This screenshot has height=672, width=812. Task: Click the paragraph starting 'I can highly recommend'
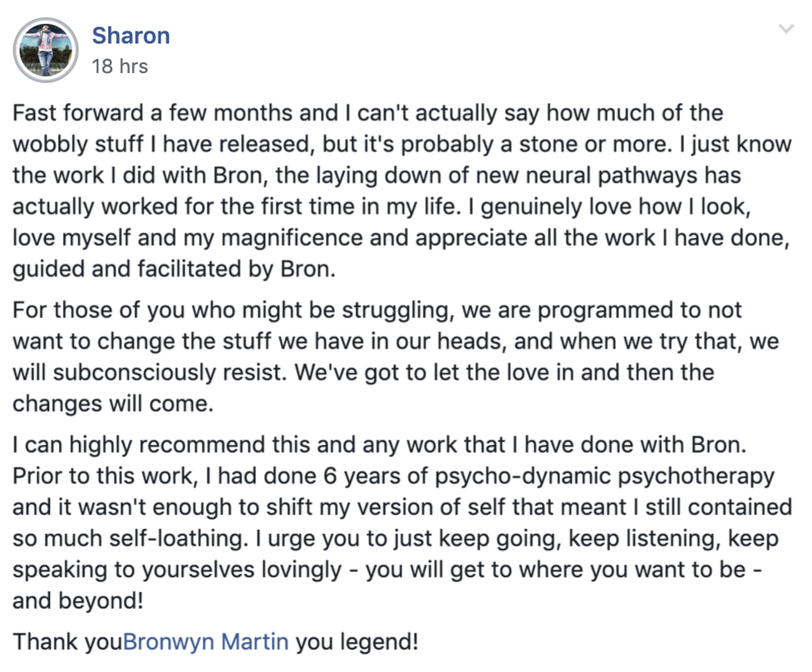click(402, 522)
